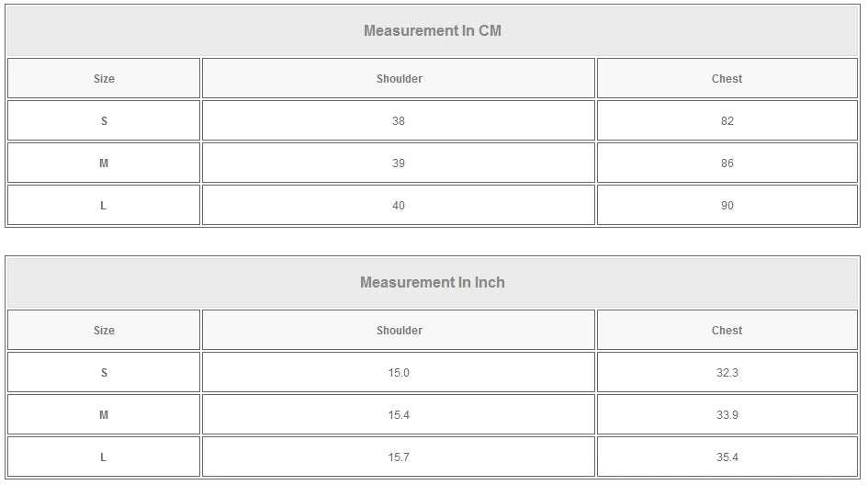Click size S row in Inch table
This screenshot has height=485, width=868.
click(x=104, y=373)
